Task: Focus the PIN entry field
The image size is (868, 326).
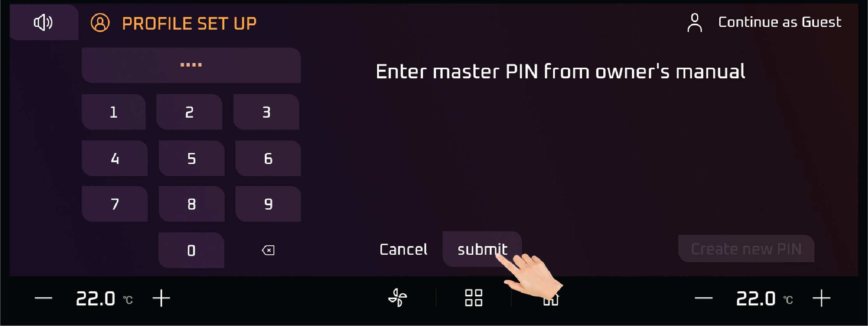Action: pyautogui.click(x=191, y=65)
